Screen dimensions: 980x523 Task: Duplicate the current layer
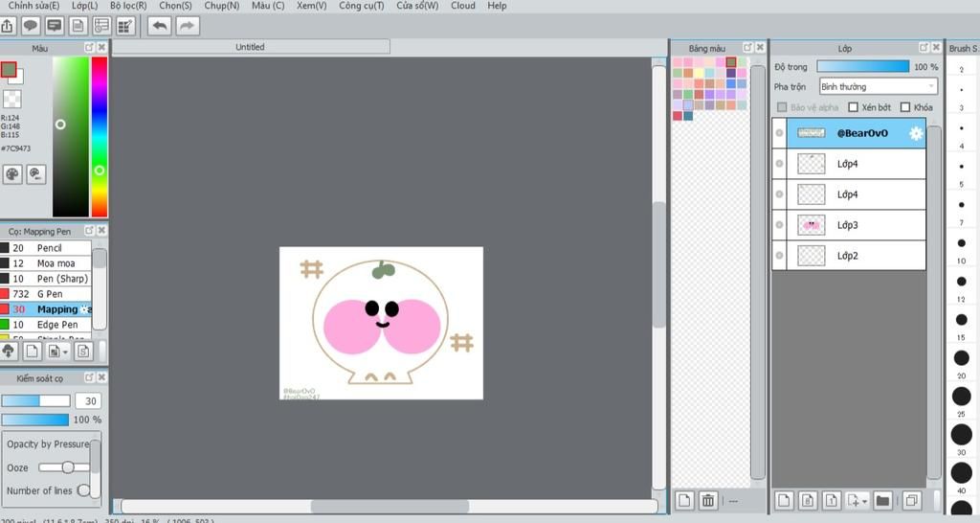coord(912,500)
